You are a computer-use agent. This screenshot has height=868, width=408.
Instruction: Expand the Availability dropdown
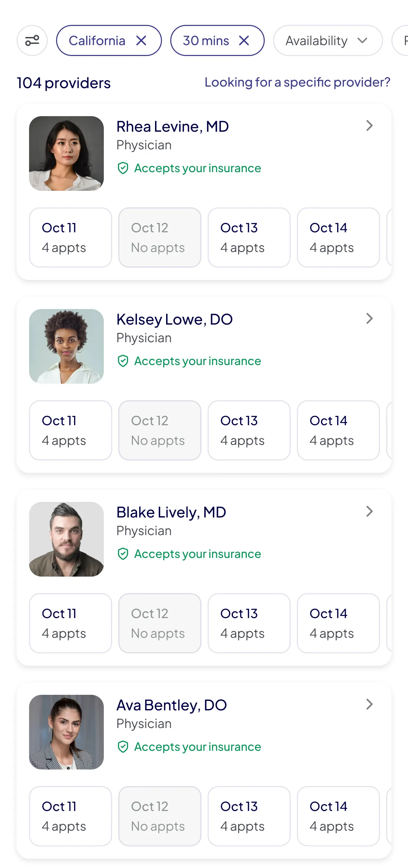click(x=327, y=41)
